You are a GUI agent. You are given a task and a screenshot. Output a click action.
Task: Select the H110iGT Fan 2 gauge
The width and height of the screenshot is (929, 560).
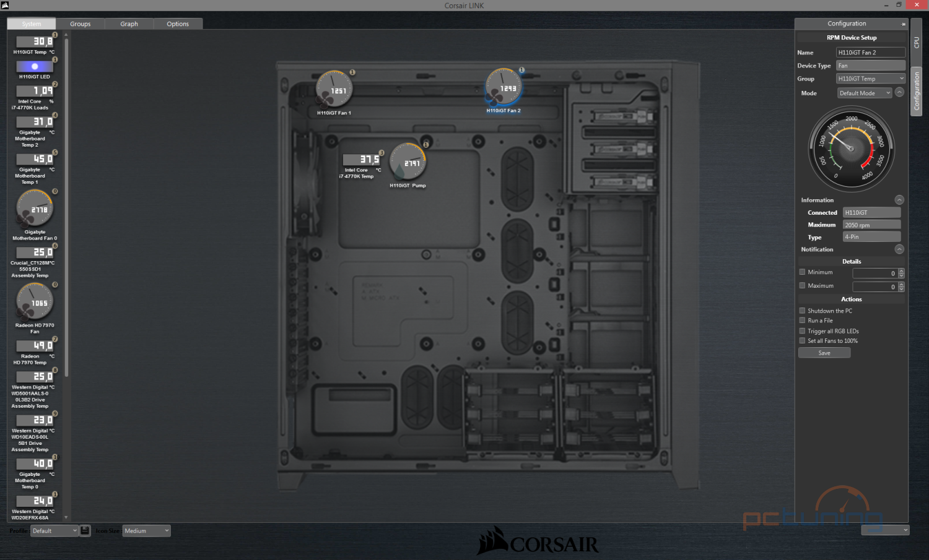504,87
